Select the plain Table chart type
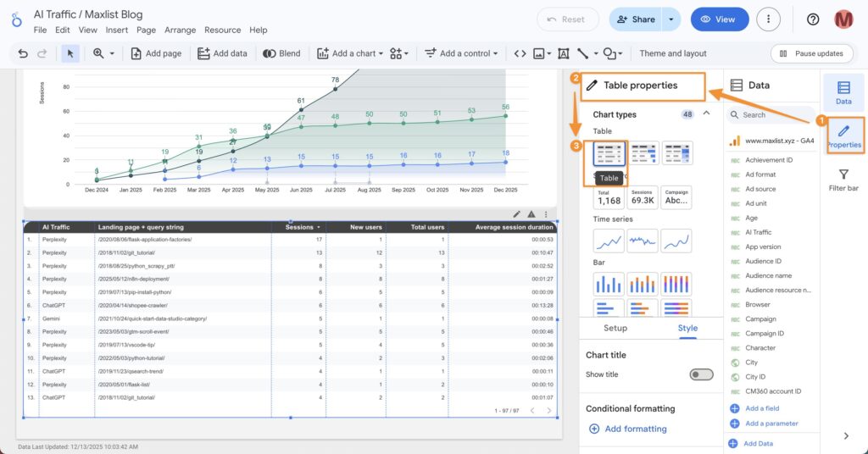 [609, 153]
